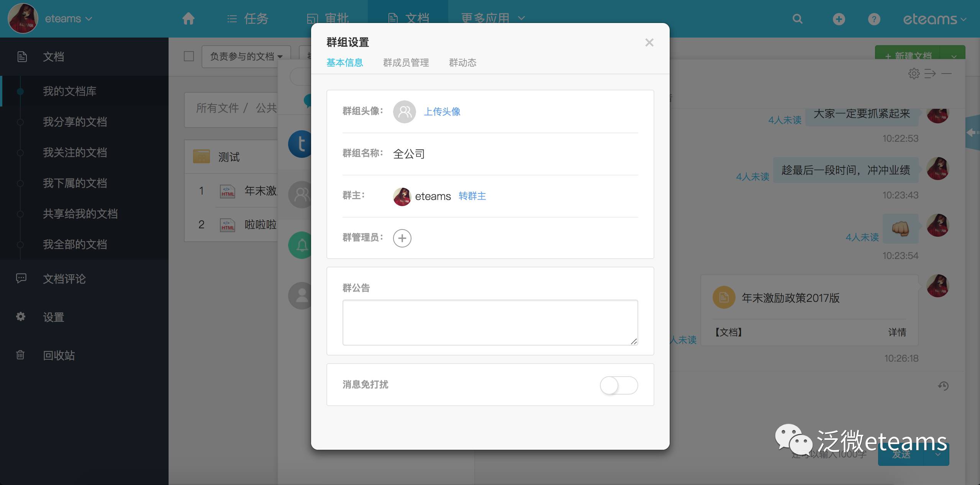Toggle the 消息免打扰 switch
Image resolution: width=980 pixels, height=485 pixels.
coord(618,385)
